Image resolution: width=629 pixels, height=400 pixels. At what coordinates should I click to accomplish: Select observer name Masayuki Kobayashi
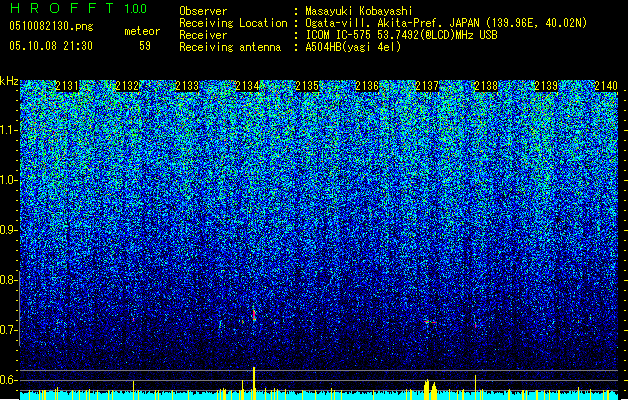[x=359, y=11]
